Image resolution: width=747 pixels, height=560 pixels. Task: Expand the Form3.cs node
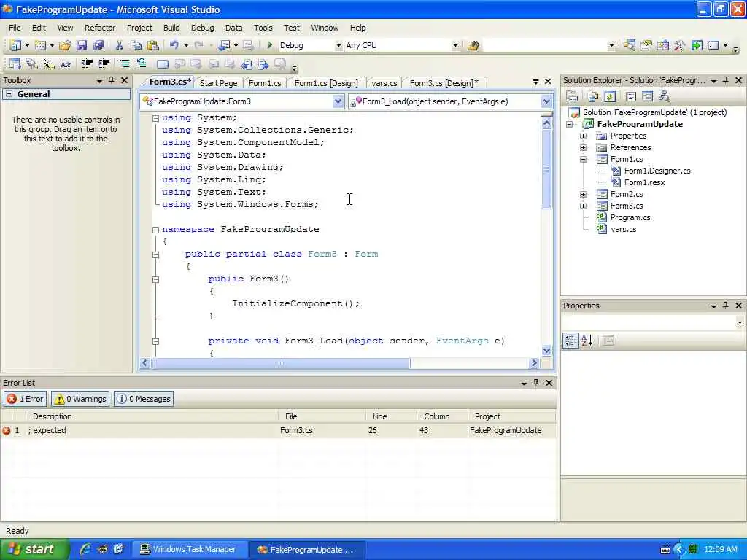(x=583, y=206)
